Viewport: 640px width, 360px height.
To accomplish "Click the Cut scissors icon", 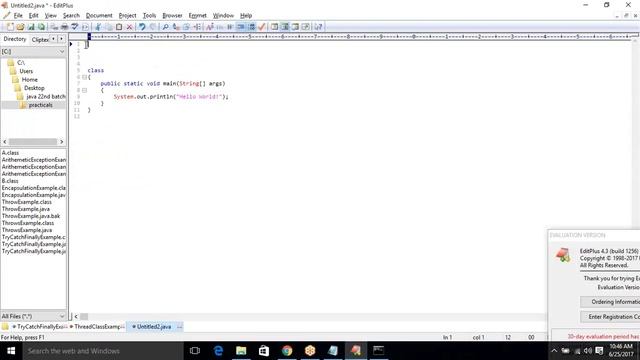I will click(x=98, y=27).
